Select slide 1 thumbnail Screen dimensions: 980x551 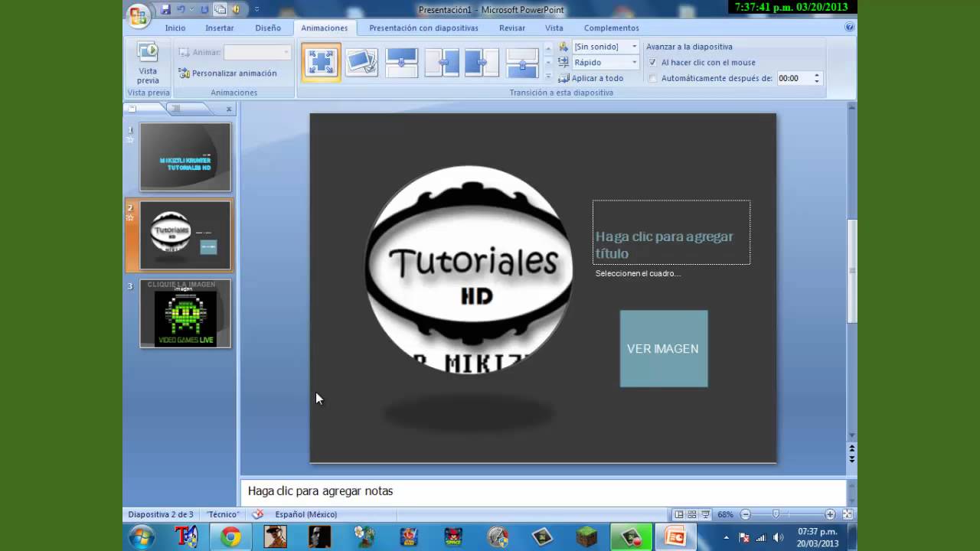coord(185,157)
